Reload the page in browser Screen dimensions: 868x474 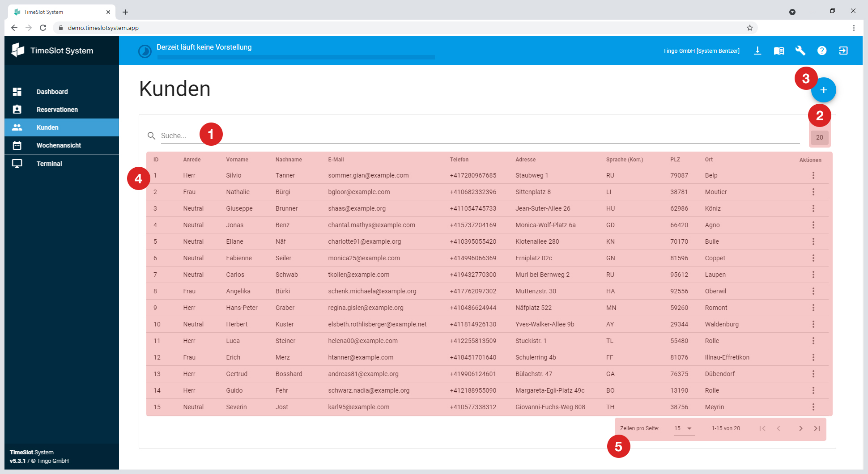[x=43, y=28]
